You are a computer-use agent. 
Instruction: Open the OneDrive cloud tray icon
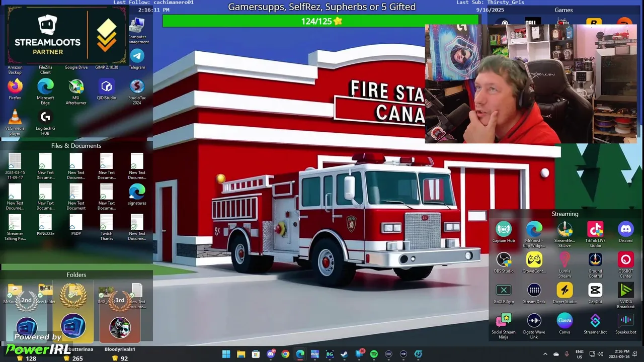point(556,354)
